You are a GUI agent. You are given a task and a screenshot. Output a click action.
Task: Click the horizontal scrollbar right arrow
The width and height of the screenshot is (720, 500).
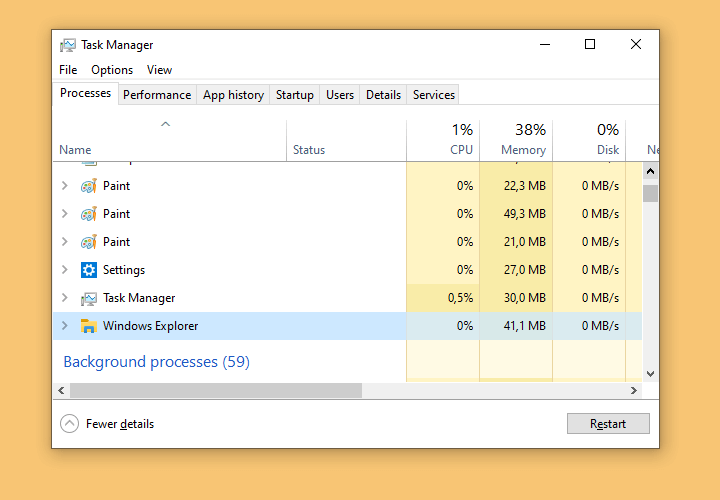(x=634, y=391)
